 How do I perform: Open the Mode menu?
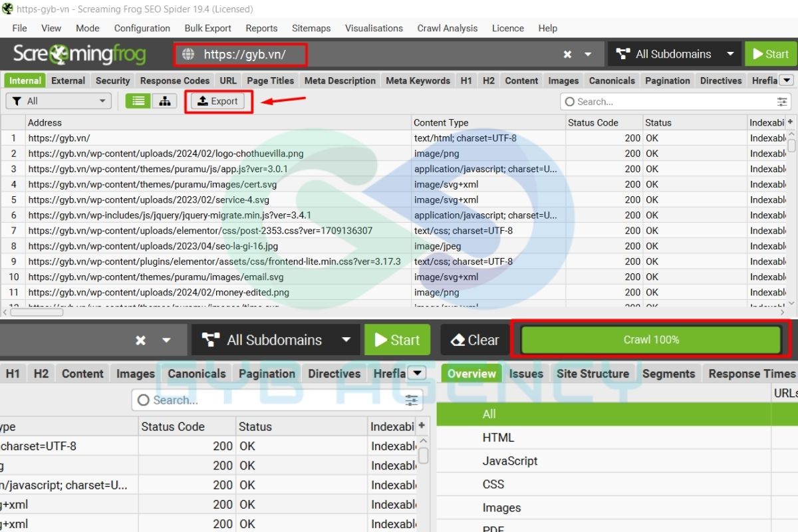[88, 28]
